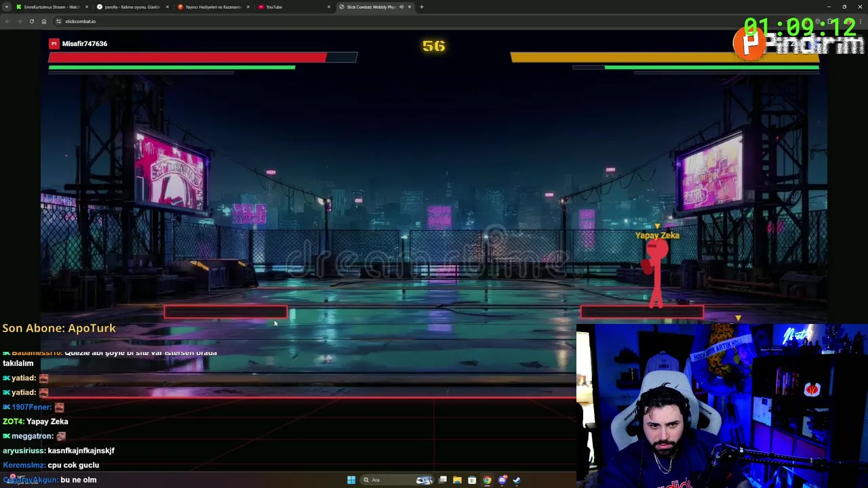The image size is (868, 488).
Task: Reload the stickcombat.io page
Action: coord(31,21)
